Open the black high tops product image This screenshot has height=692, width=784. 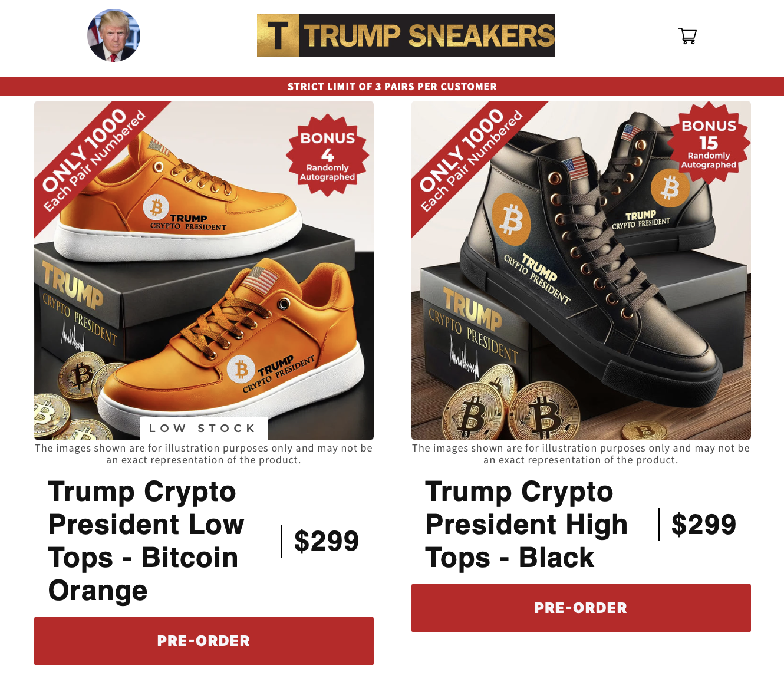tap(581, 271)
